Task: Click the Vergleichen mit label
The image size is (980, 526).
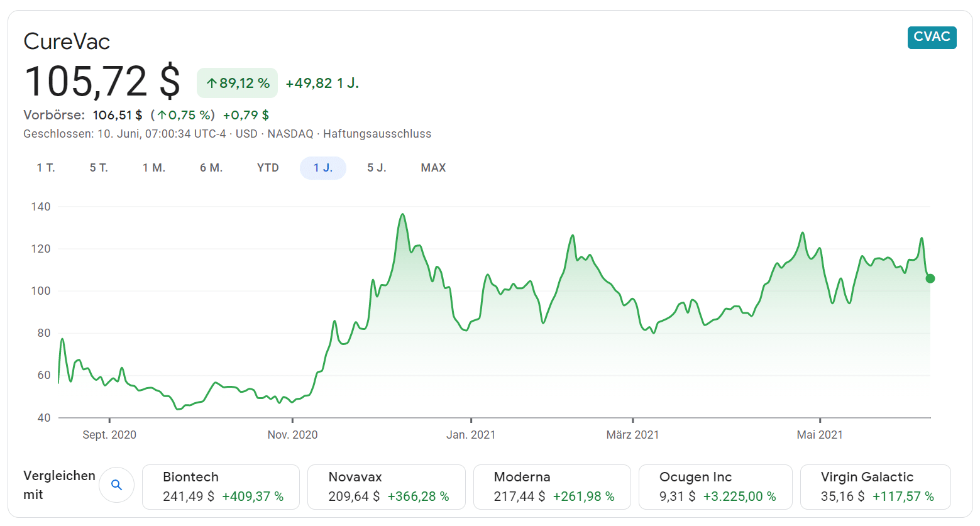Action: tap(59, 485)
